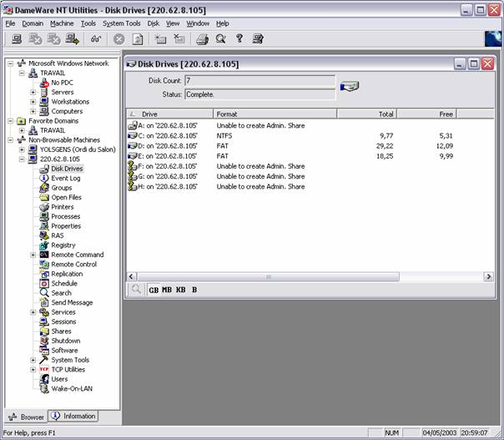504x440 pixels.
Task: Open the Machine menu
Action: 62,23
